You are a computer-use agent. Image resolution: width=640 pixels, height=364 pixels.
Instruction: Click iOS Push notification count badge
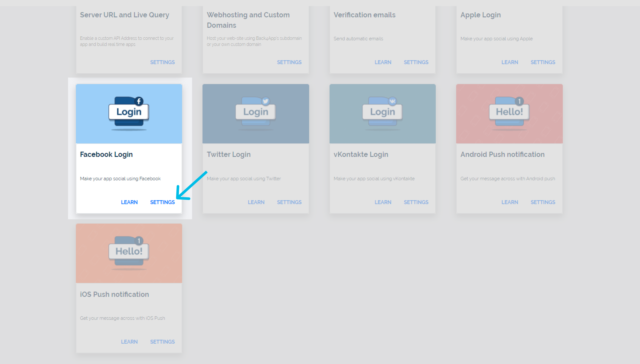139,241
